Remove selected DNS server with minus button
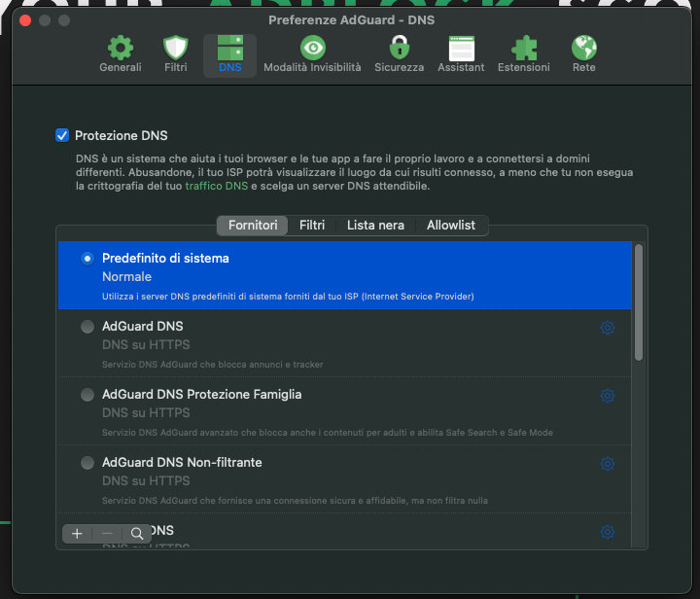The width and height of the screenshot is (700, 599). [107, 534]
